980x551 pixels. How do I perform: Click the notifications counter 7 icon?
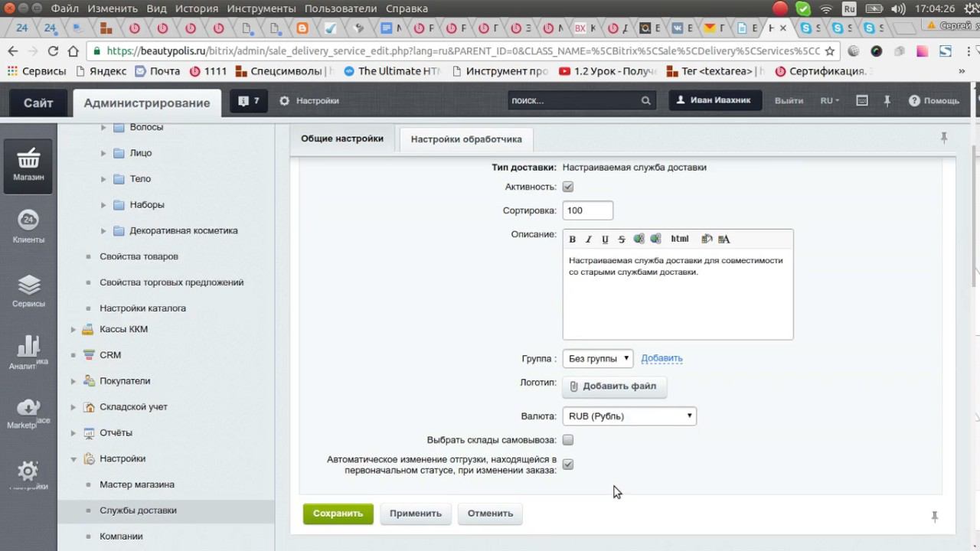[x=249, y=100]
